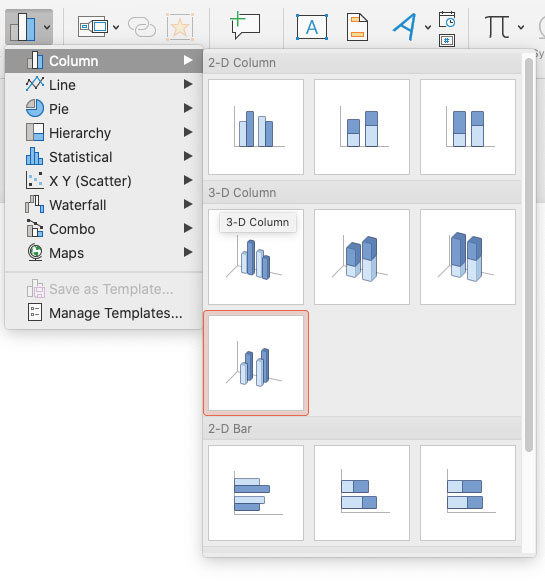545x585 pixels.
Task: Expand the Equation dropdown arrow
Action: (521, 27)
